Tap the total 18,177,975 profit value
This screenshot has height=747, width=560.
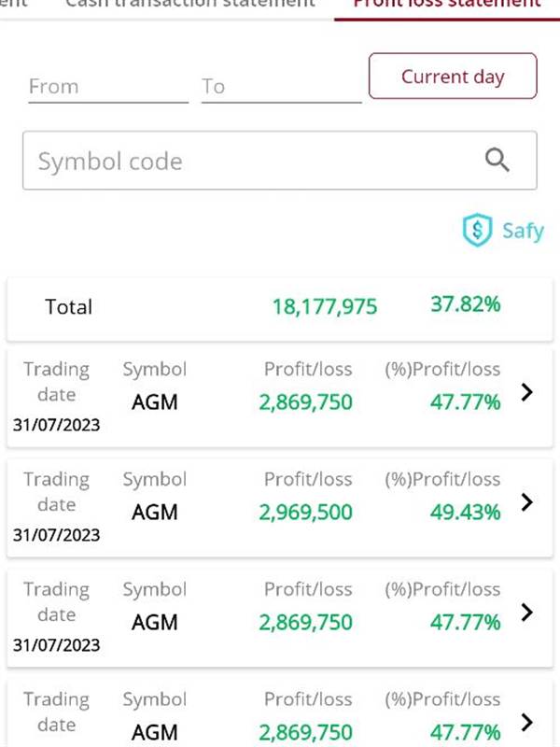pyautogui.click(x=325, y=307)
